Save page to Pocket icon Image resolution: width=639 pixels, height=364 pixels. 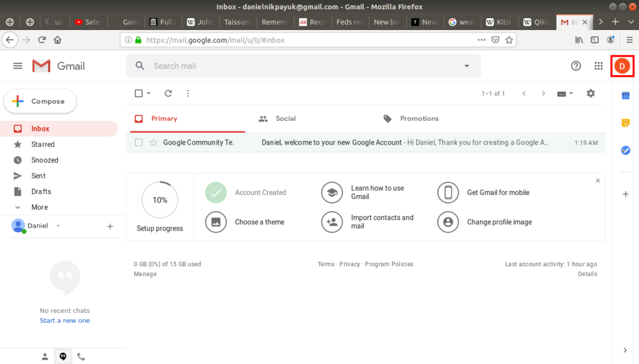click(x=495, y=40)
